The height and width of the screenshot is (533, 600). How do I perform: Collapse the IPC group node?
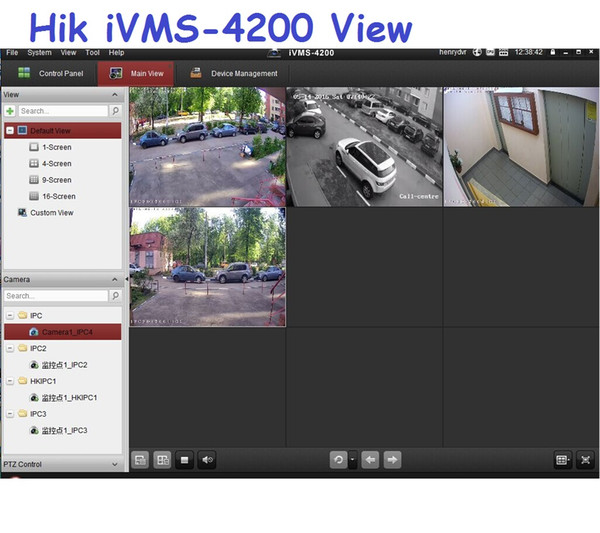pos(10,315)
